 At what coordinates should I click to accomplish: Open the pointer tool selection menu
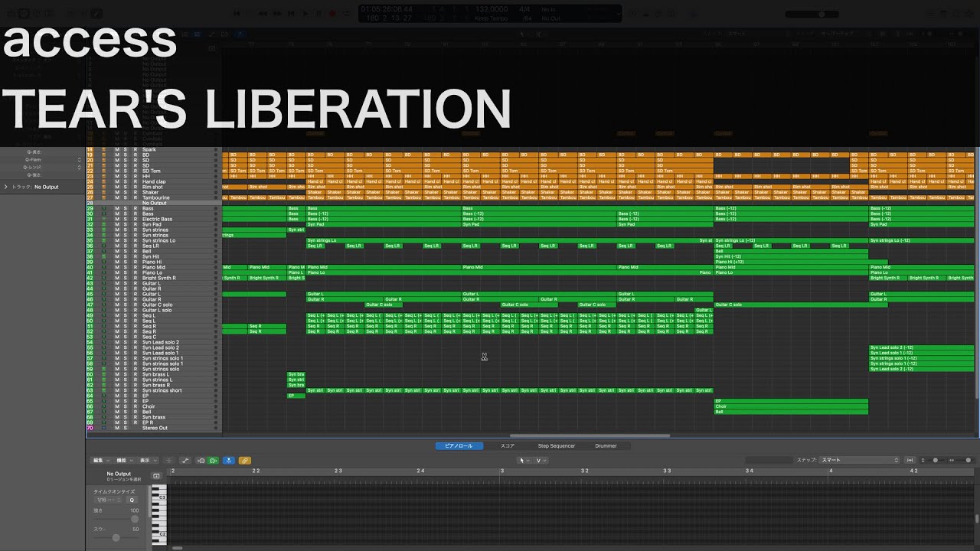tap(524, 461)
